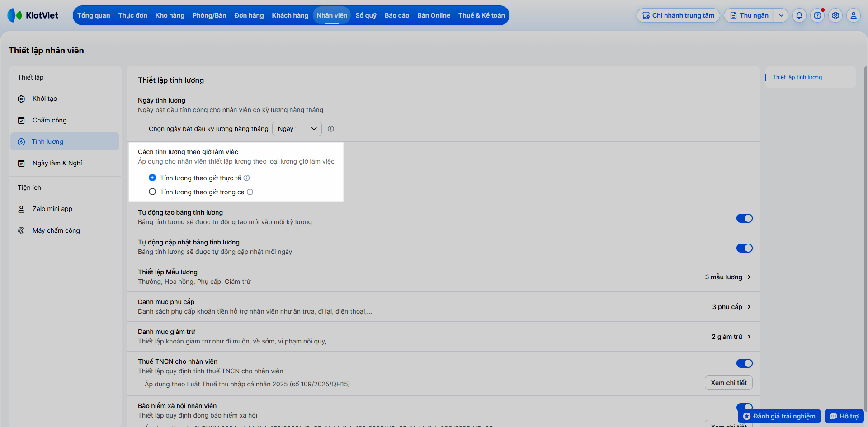Image resolution: width=868 pixels, height=427 pixels.
Task: Open the Báo cáo menu
Action: (x=397, y=15)
